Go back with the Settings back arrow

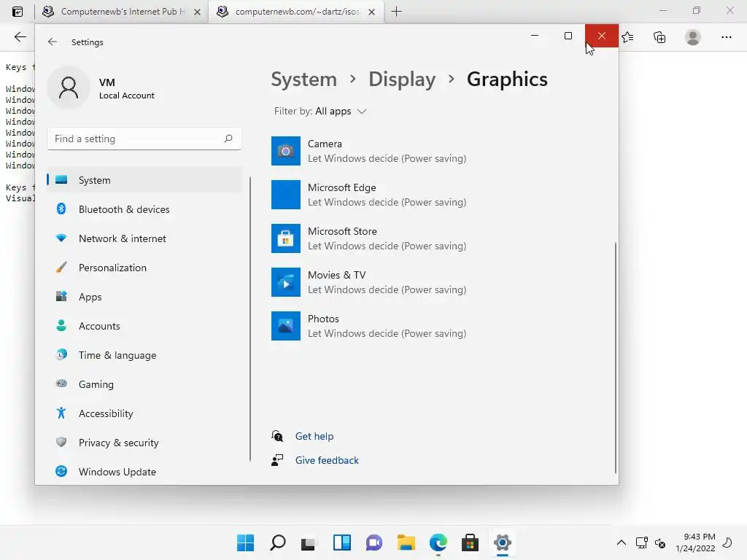(x=53, y=42)
